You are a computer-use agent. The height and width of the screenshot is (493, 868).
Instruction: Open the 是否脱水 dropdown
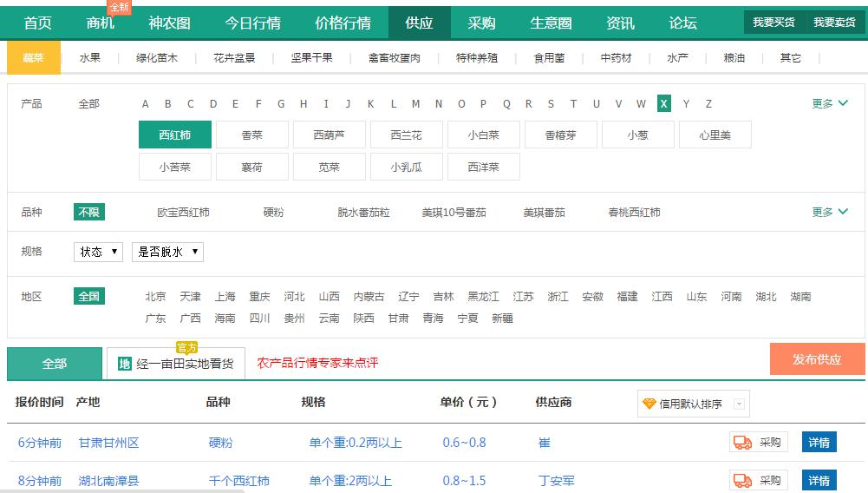[x=167, y=252]
